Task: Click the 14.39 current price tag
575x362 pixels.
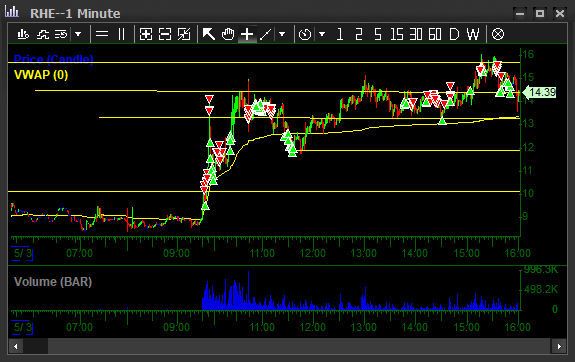Action: (x=539, y=92)
